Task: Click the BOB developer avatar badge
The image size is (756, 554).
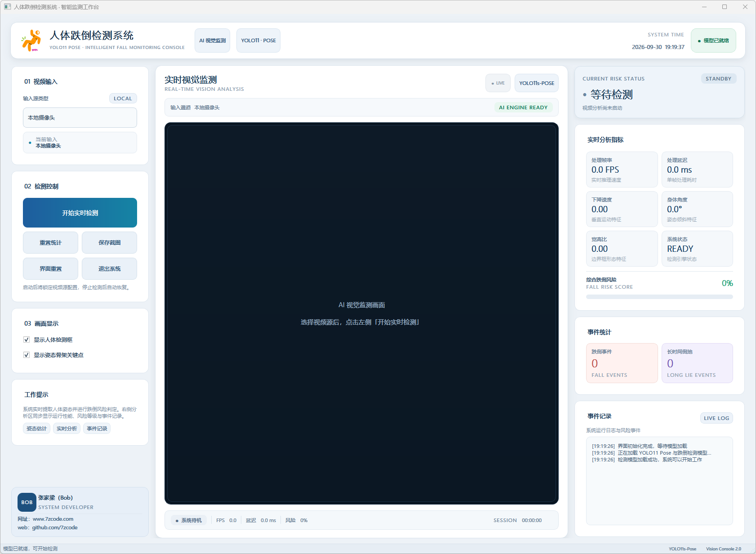Action: pyautogui.click(x=27, y=502)
